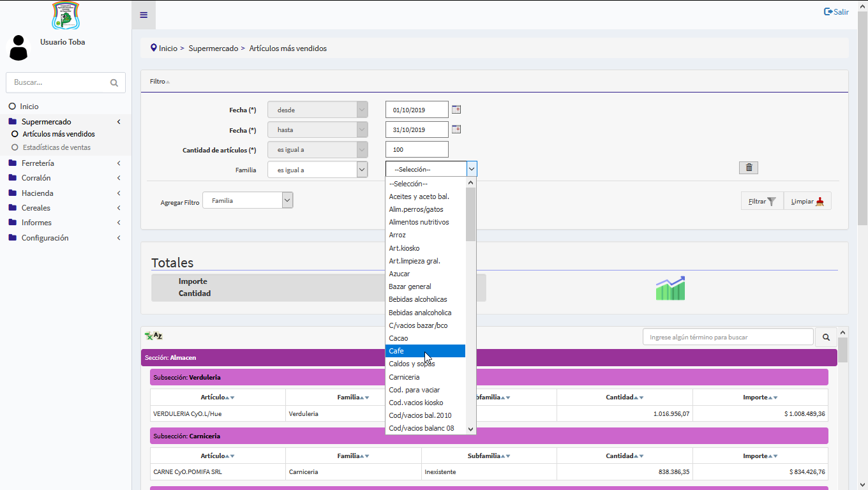Click the trash icon to remove Familia filter
The width and height of the screenshot is (868, 490).
[x=749, y=168]
